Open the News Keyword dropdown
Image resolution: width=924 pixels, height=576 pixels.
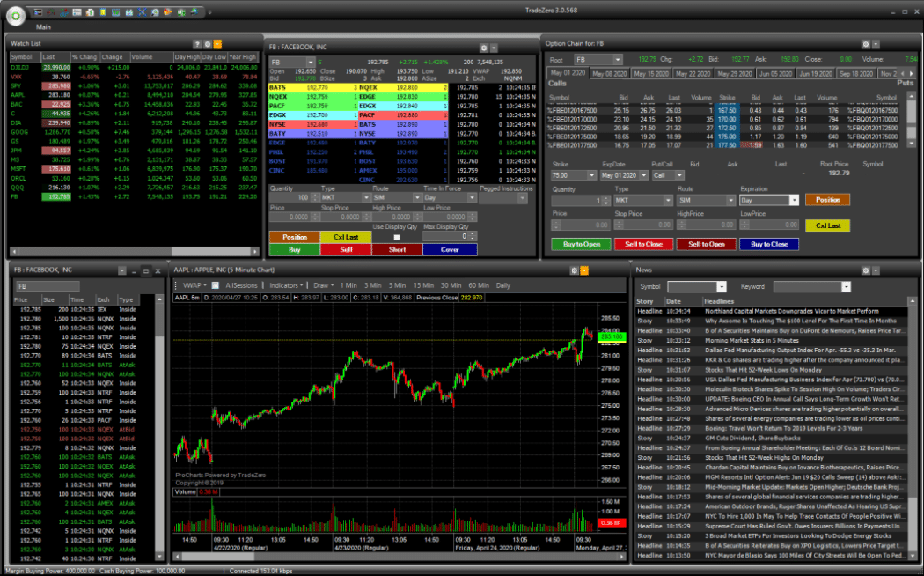tap(847, 287)
